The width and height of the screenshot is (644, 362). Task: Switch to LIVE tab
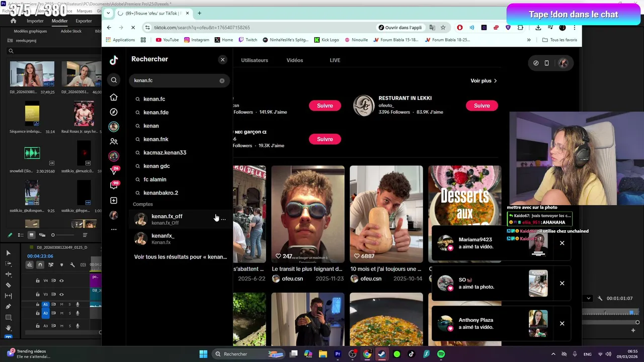tap(335, 60)
